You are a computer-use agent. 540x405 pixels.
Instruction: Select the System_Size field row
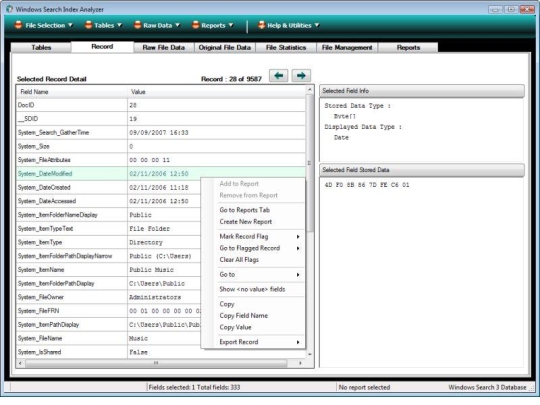click(x=161, y=146)
